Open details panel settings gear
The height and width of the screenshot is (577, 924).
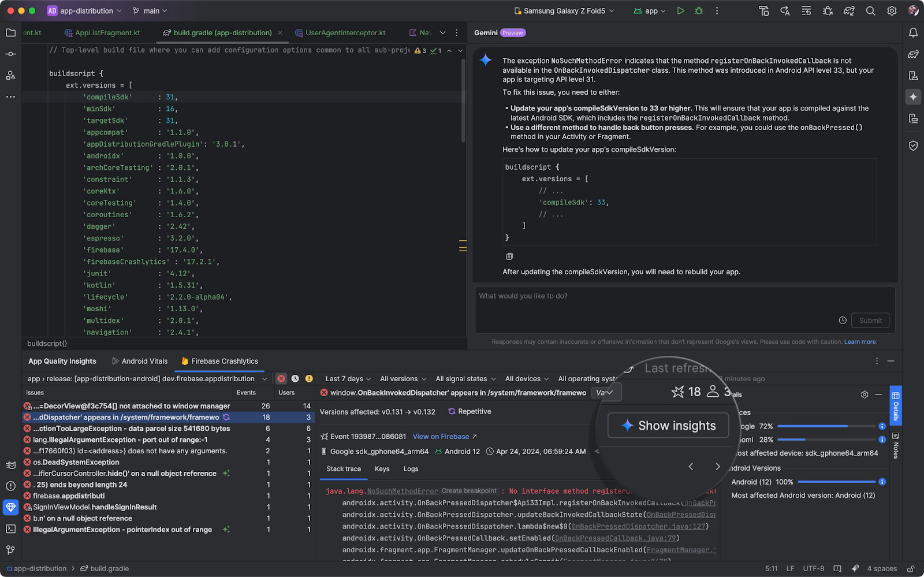pyautogui.click(x=865, y=394)
